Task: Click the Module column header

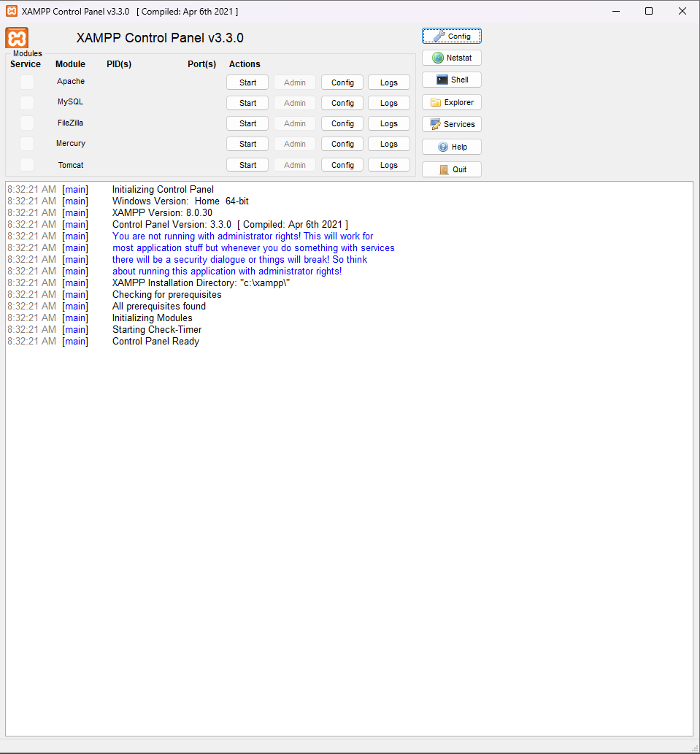Action: pyautogui.click(x=70, y=64)
